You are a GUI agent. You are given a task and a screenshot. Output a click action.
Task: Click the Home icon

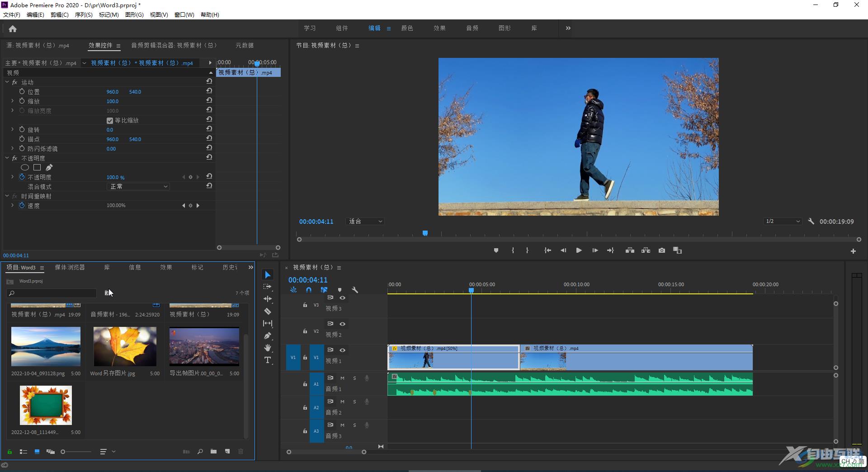[x=13, y=29]
